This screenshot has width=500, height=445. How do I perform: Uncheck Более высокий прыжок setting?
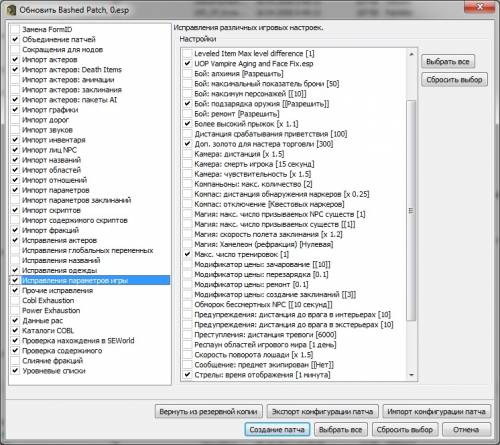[x=187, y=124]
